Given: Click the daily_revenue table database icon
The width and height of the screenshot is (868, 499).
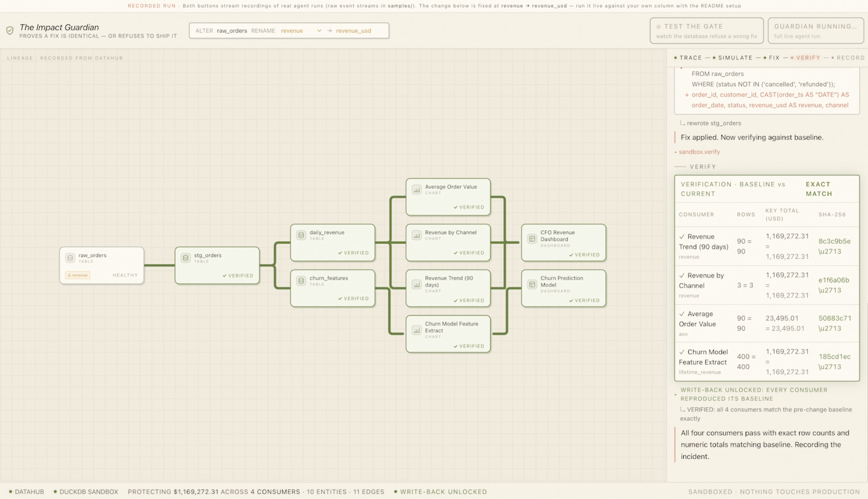Looking at the screenshot, I should click(x=301, y=235).
